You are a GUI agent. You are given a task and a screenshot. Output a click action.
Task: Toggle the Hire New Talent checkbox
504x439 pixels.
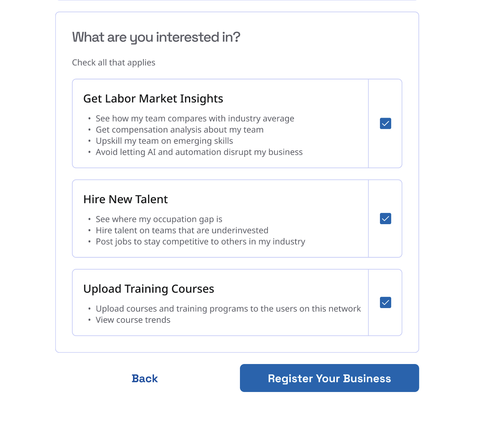tap(385, 219)
